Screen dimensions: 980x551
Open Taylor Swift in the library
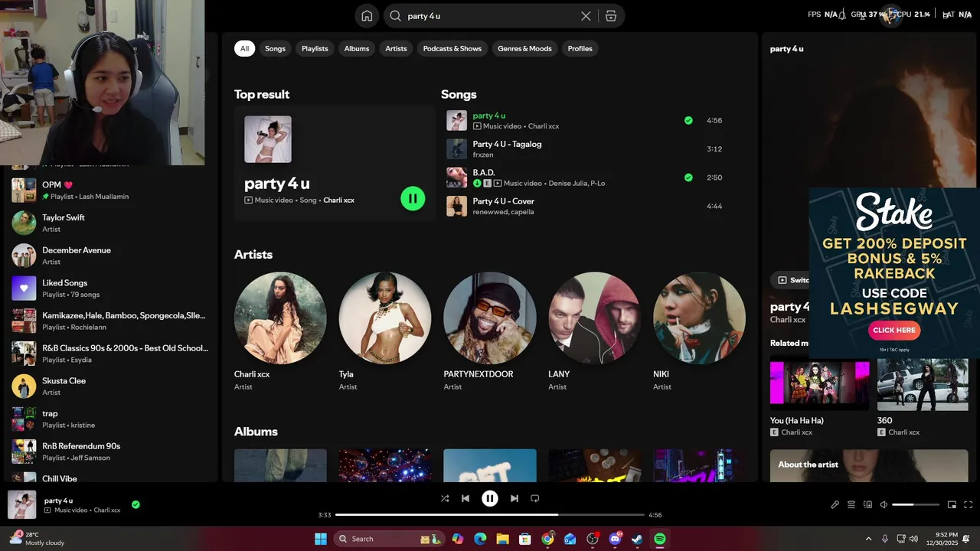pyautogui.click(x=111, y=223)
